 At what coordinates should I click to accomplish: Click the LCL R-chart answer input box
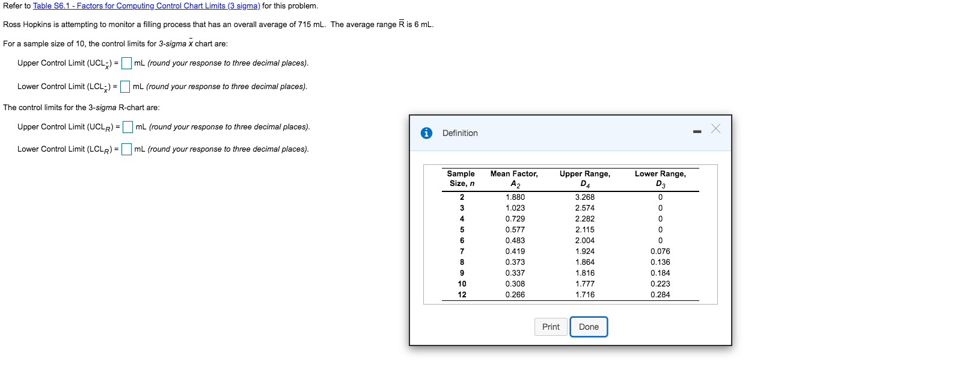tap(126, 149)
